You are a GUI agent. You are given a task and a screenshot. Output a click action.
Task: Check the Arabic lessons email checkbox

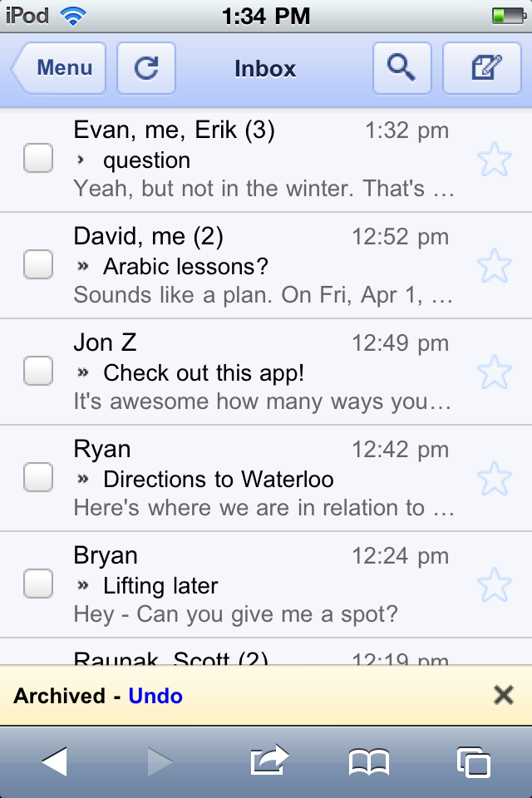[38, 264]
